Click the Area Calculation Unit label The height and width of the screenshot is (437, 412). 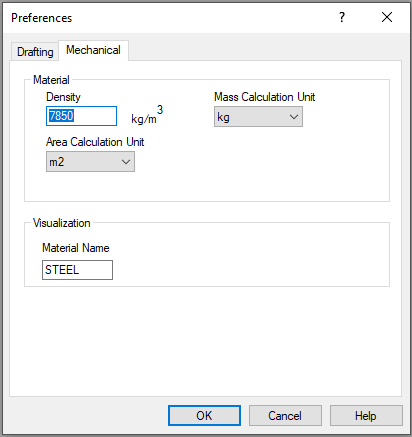[x=95, y=142]
